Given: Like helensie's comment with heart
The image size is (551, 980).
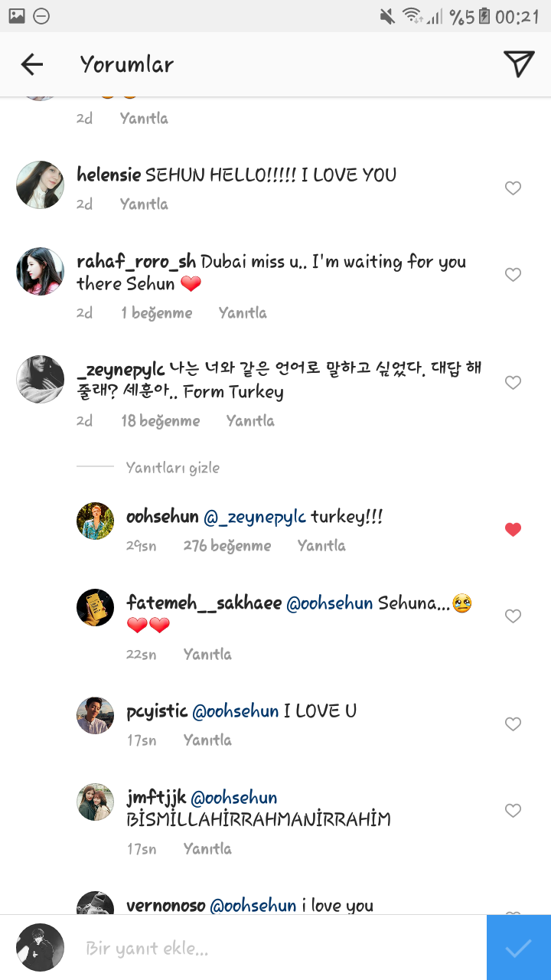Looking at the screenshot, I should coord(513,188).
